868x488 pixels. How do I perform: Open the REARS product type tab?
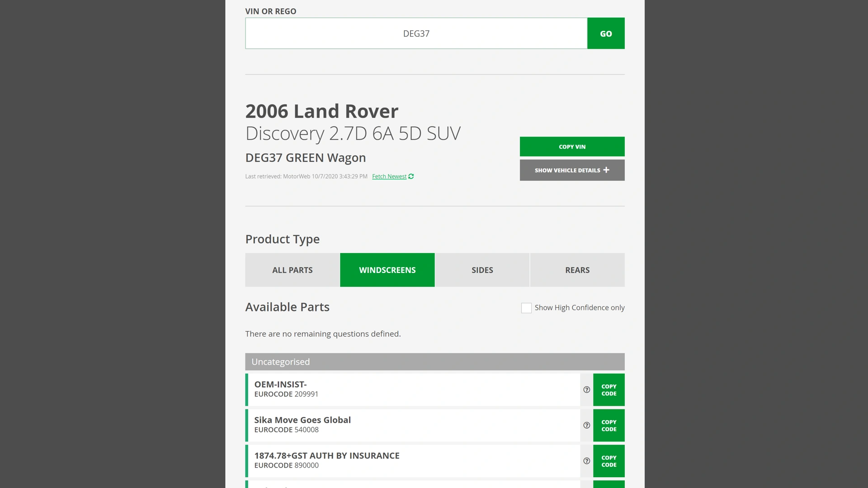click(x=577, y=270)
